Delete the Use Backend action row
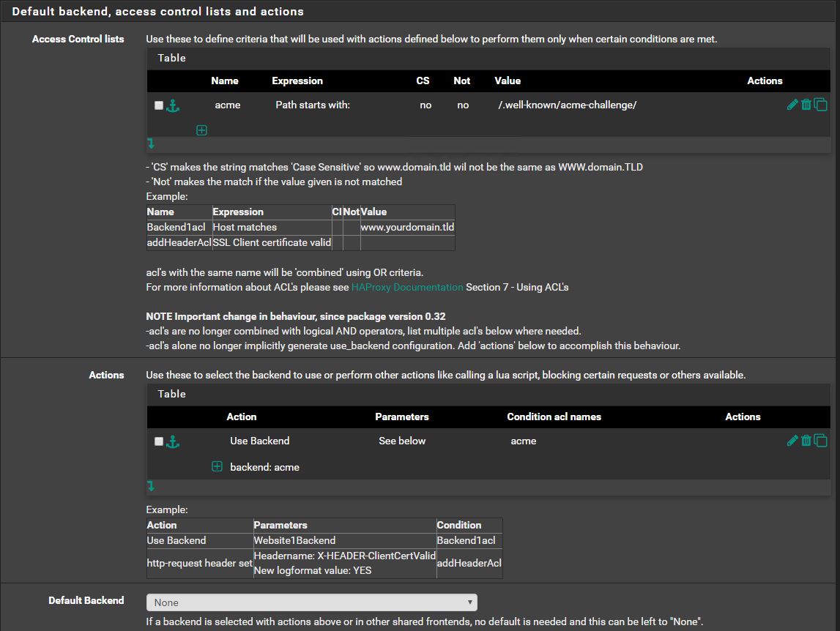 click(806, 441)
